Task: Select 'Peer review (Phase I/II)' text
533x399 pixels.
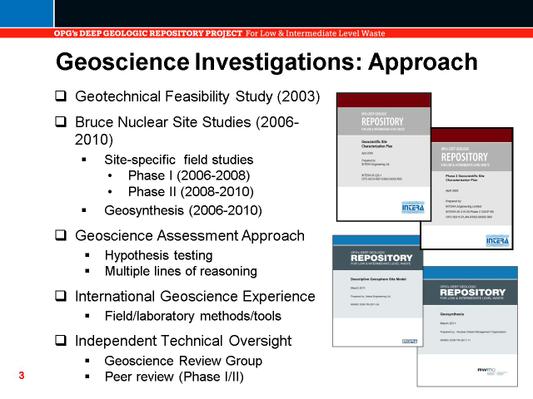Action: click(x=174, y=377)
